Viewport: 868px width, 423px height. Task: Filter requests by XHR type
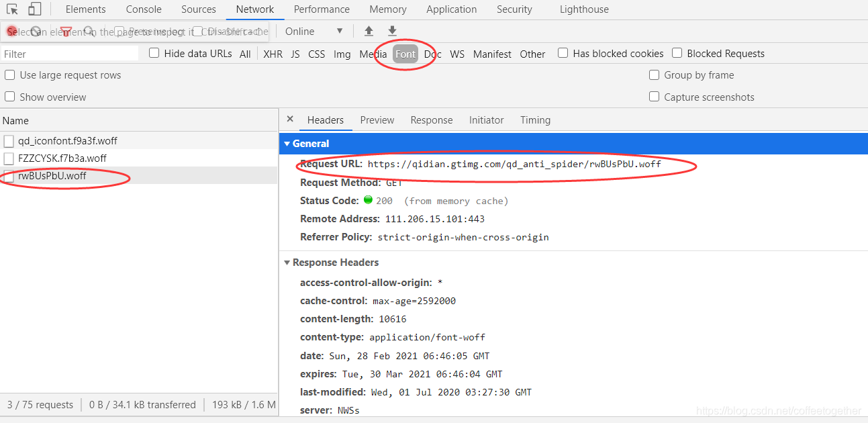(273, 54)
